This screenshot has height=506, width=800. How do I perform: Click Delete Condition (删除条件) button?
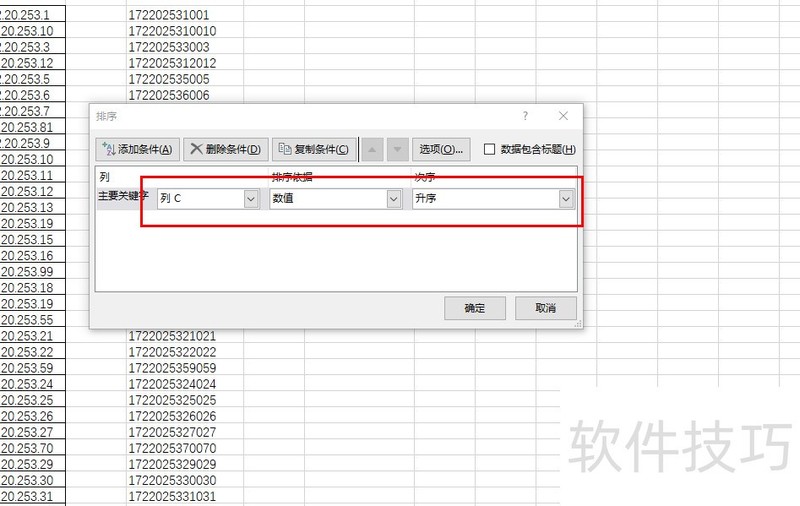(x=226, y=149)
